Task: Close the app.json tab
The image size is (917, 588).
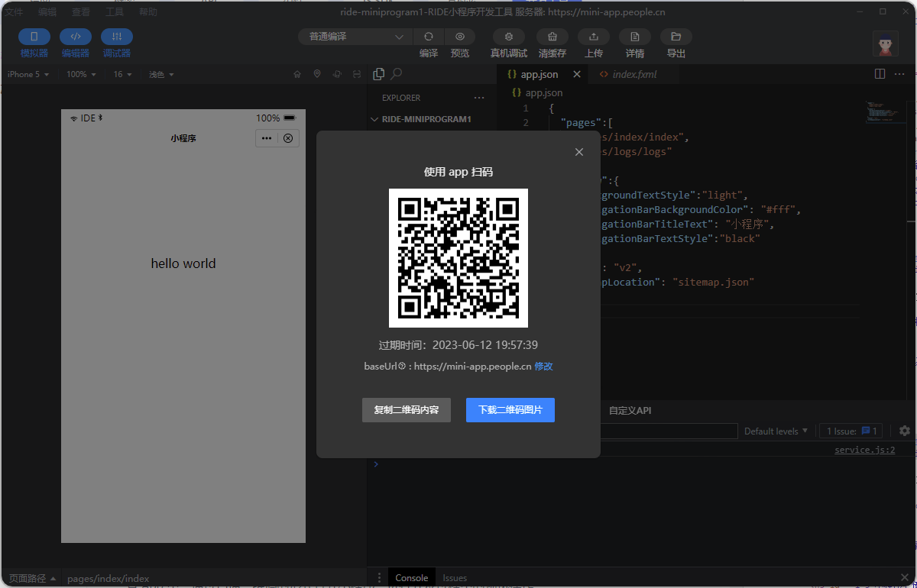Action: [x=577, y=74]
